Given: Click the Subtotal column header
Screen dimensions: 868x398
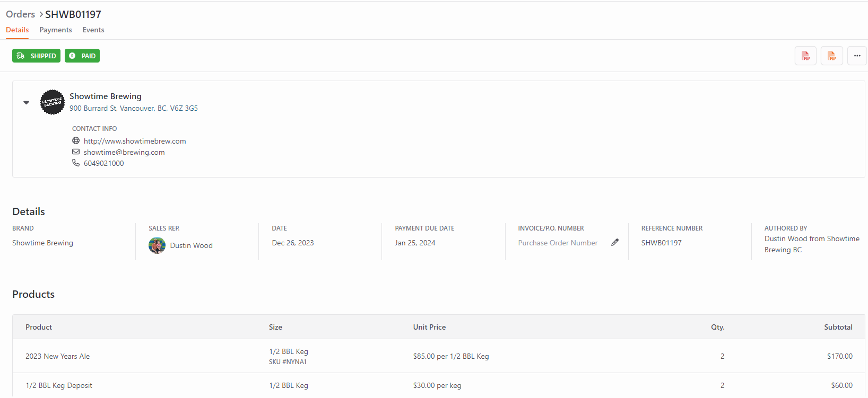Looking at the screenshot, I should [x=838, y=327].
